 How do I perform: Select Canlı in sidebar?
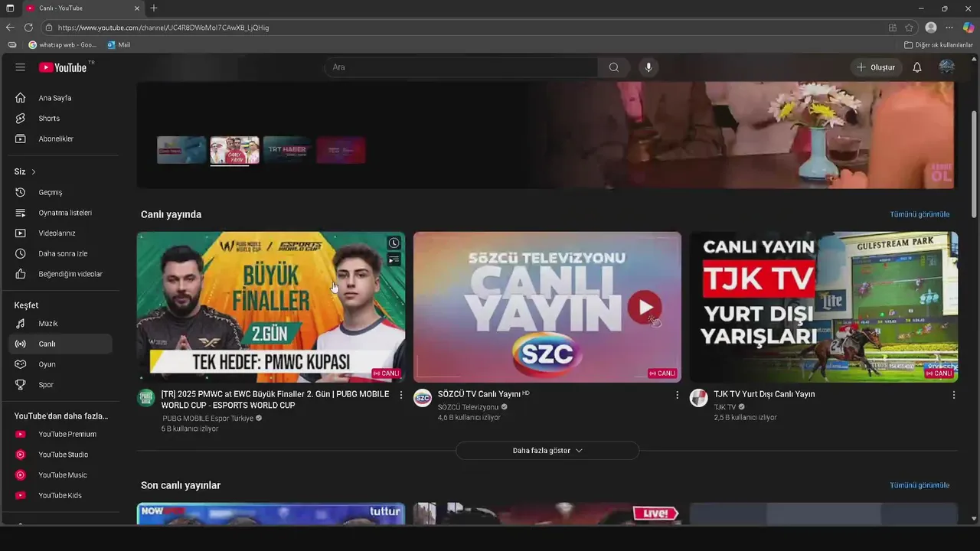[61, 344]
